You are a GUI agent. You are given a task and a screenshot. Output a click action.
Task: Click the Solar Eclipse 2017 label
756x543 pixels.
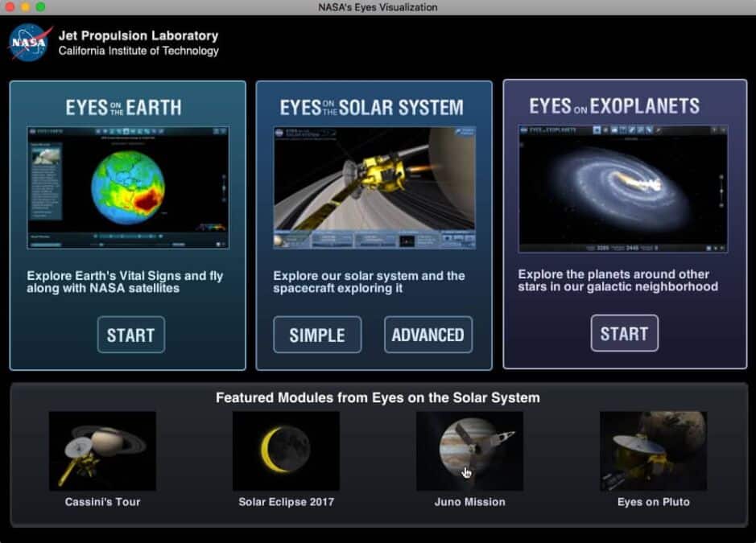tap(286, 502)
